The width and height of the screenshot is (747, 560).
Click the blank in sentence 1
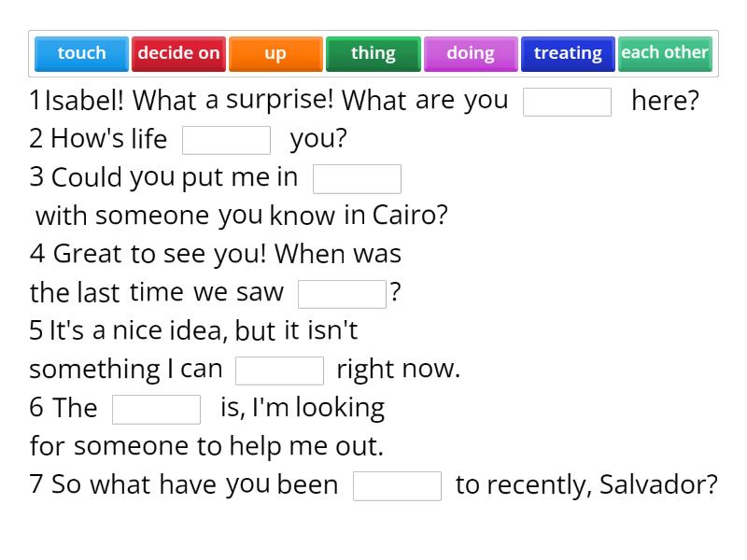[568, 101]
